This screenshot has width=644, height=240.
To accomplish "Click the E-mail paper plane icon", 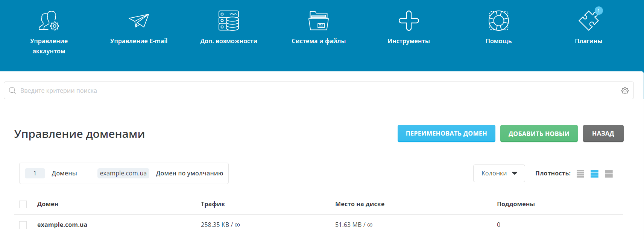I will pos(139,21).
